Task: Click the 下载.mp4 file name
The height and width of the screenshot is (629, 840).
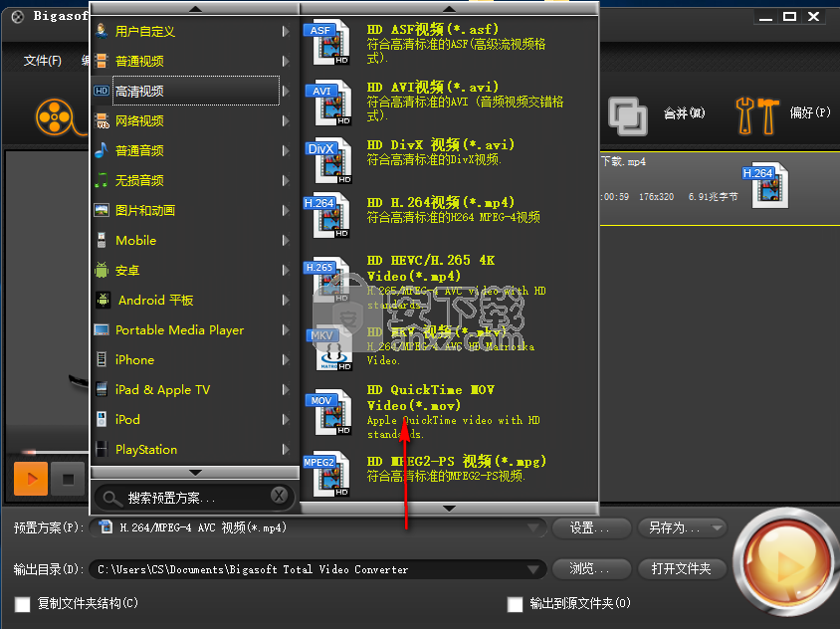Action: click(x=623, y=161)
